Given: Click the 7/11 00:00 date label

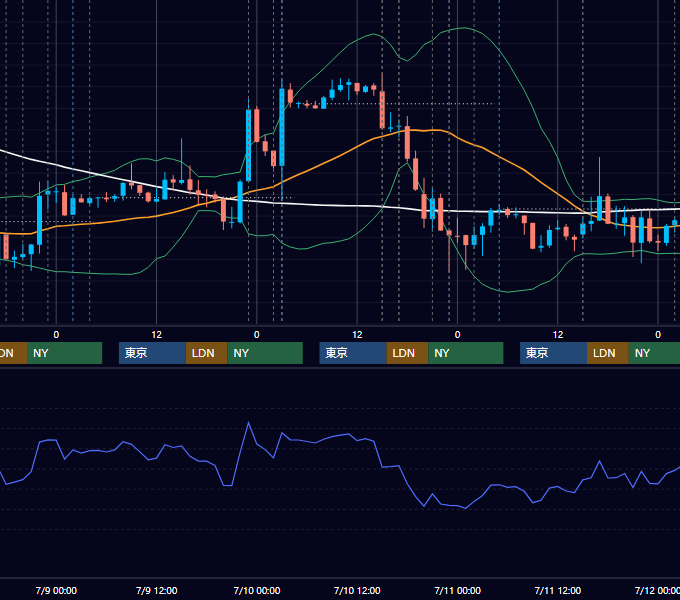Looking at the screenshot, I should pos(458,590).
